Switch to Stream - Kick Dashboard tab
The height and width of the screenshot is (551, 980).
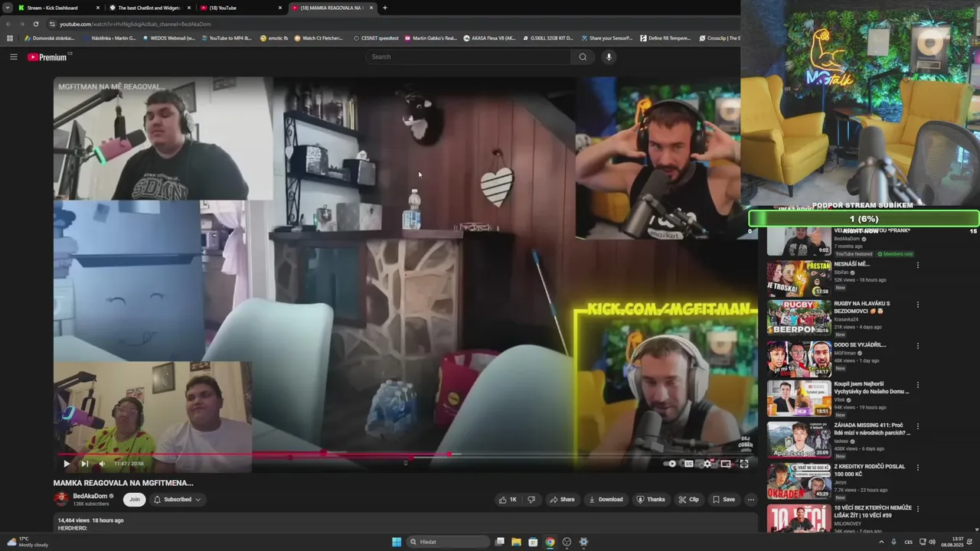(x=58, y=8)
